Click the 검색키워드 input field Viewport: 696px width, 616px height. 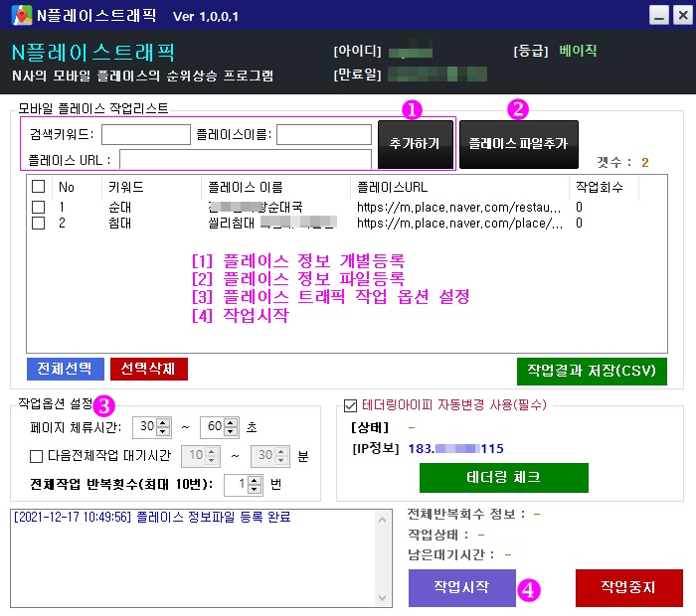(146, 134)
